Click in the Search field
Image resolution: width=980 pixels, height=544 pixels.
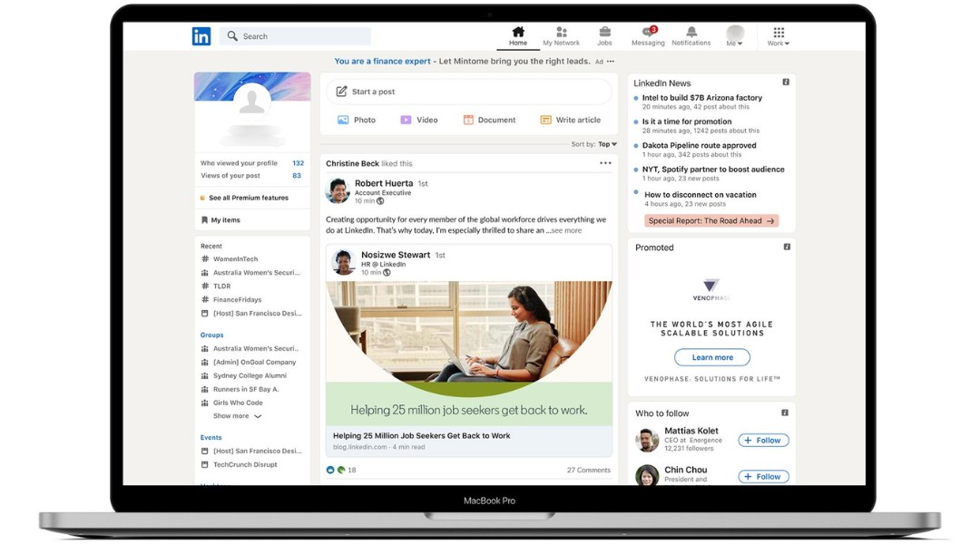[295, 36]
